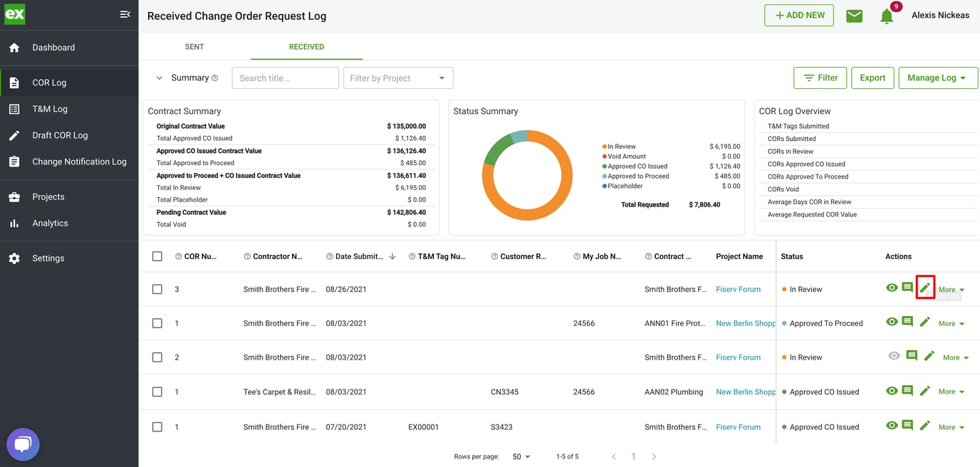
Task: Edit the first In Review COR using pencil icon
Action: [924, 288]
